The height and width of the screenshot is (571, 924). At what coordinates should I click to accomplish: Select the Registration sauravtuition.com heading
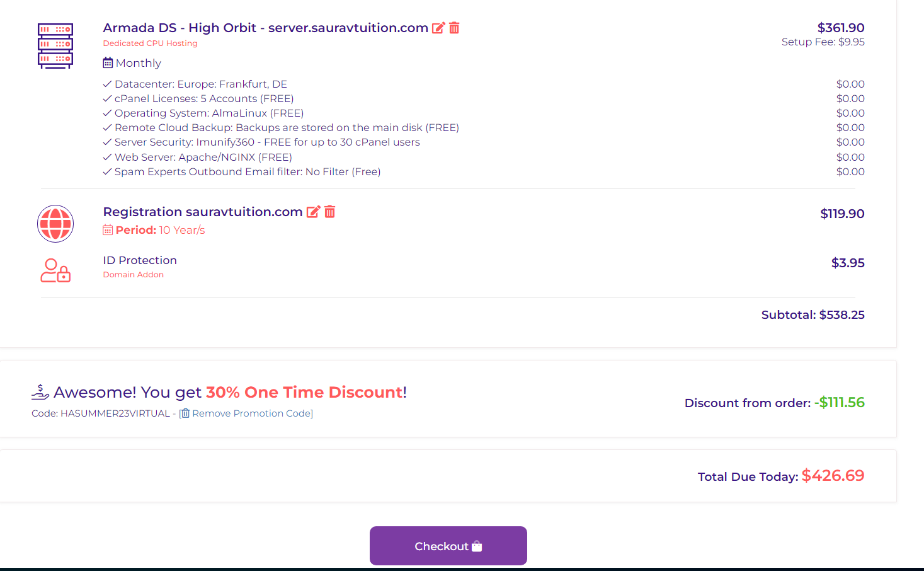click(x=203, y=212)
